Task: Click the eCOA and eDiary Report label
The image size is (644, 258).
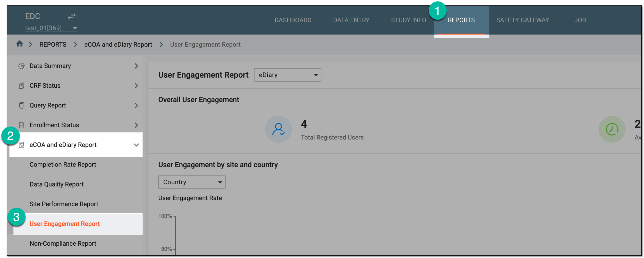Action: 63,145
